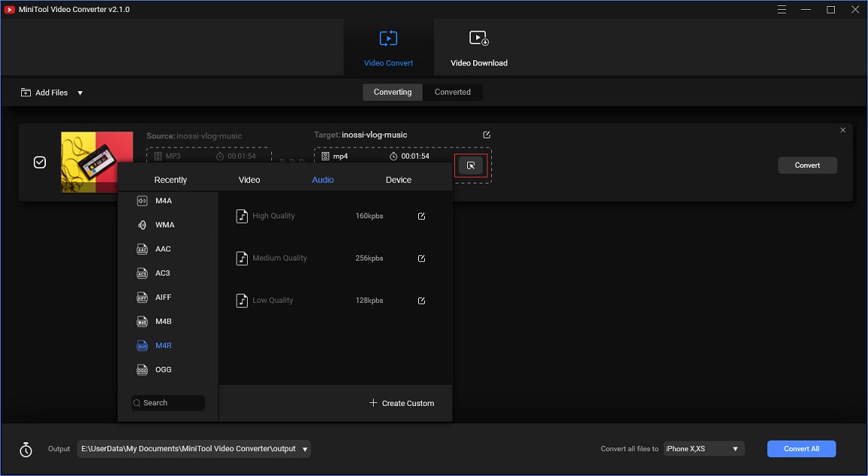Show the Converted list tab

tap(452, 93)
